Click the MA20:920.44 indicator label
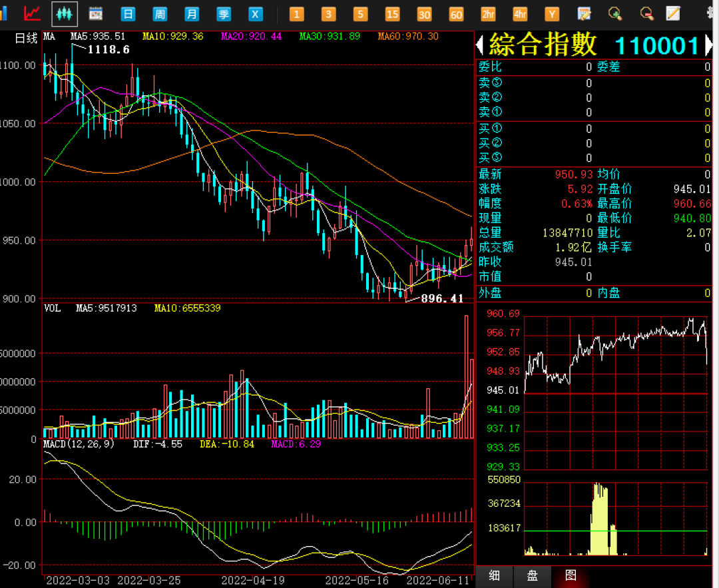This screenshot has height=588, width=719. tap(251, 36)
